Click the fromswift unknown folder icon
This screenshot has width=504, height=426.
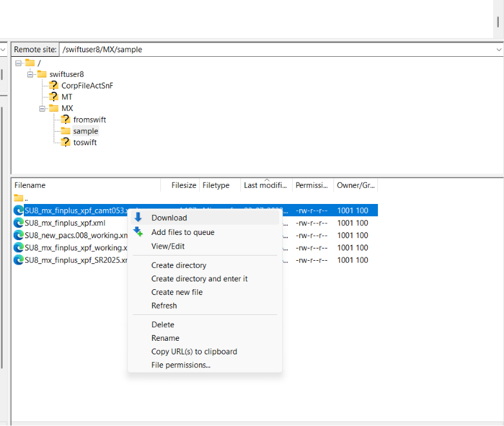(x=65, y=119)
